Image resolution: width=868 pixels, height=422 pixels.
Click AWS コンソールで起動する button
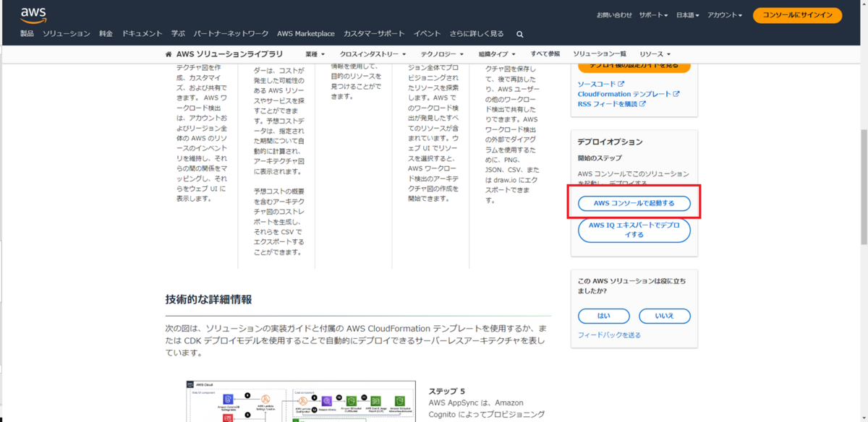click(634, 204)
